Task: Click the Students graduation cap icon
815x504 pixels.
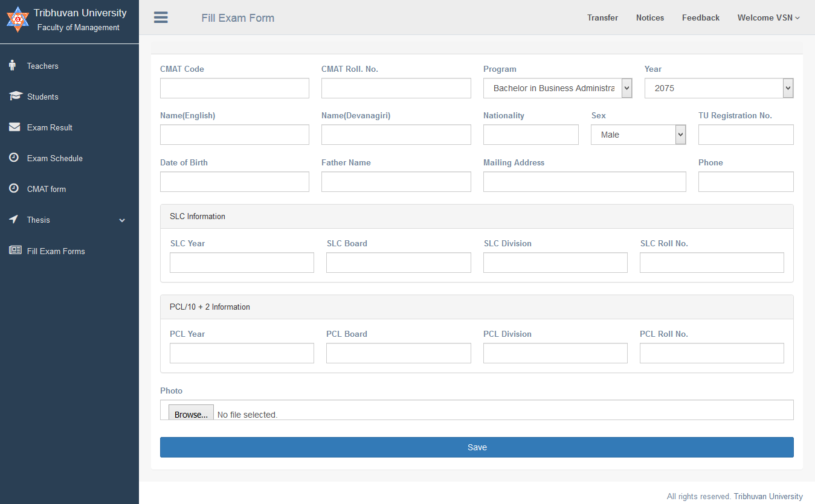Action: pyautogui.click(x=16, y=97)
